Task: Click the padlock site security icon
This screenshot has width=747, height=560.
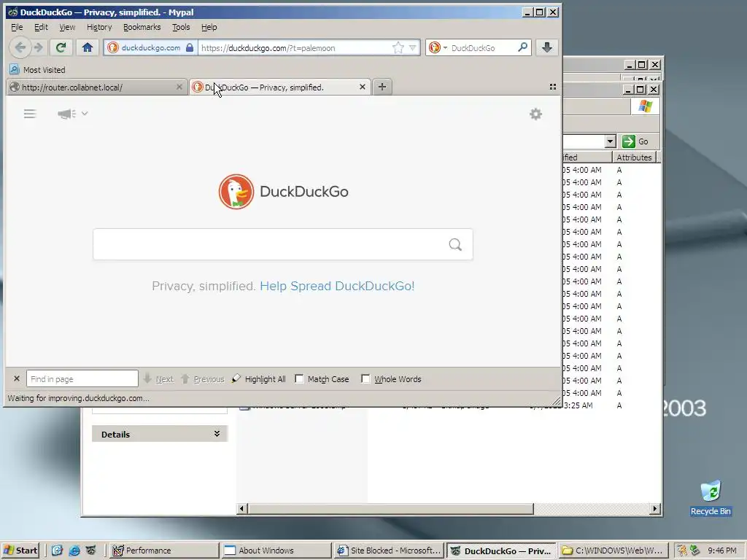Action: click(x=190, y=47)
